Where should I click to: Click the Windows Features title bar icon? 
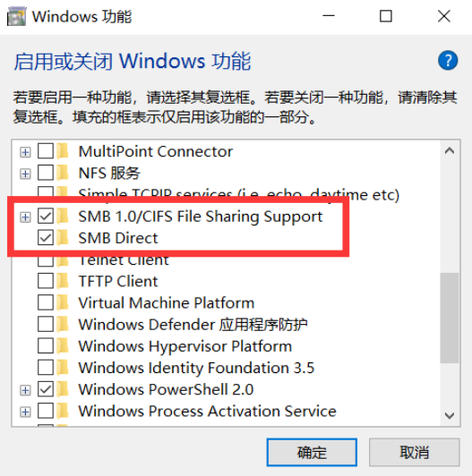coord(16,16)
